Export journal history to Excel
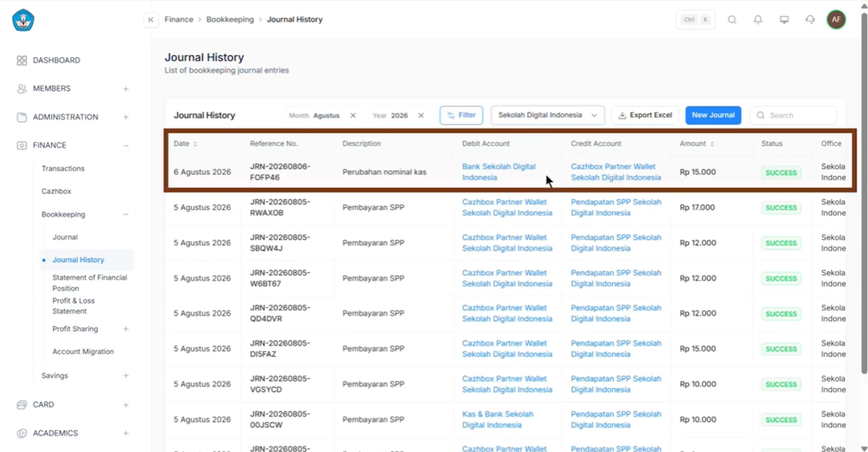The height and width of the screenshot is (452, 868). point(645,115)
